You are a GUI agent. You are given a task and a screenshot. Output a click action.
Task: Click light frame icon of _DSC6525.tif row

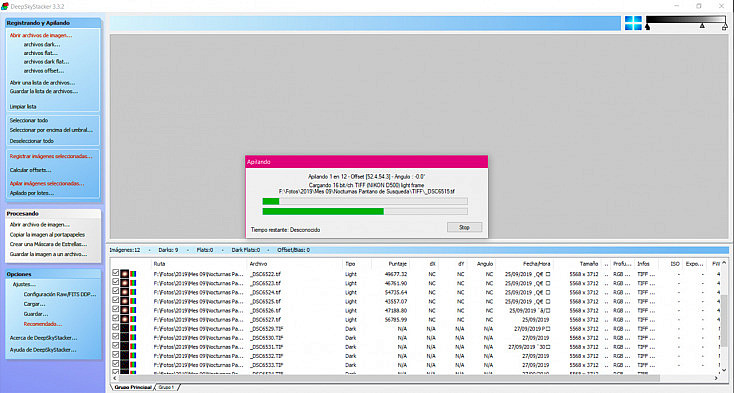click(125, 301)
